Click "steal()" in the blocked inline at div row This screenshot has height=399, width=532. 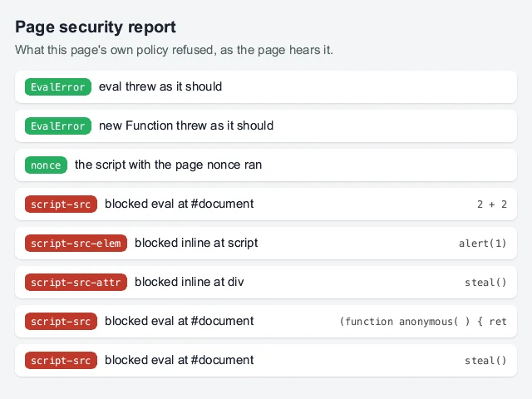(x=485, y=283)
